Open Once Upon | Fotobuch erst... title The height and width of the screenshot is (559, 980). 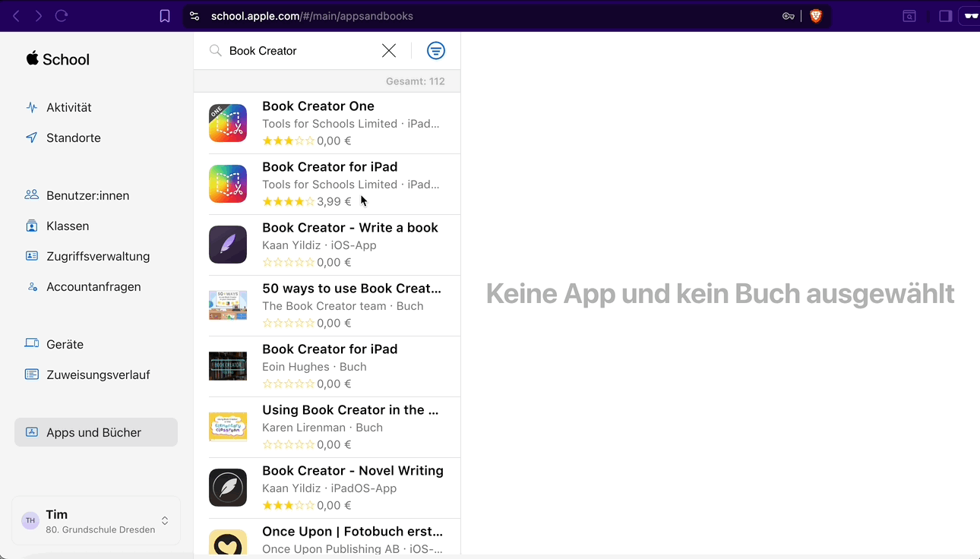tap(352, 532)
